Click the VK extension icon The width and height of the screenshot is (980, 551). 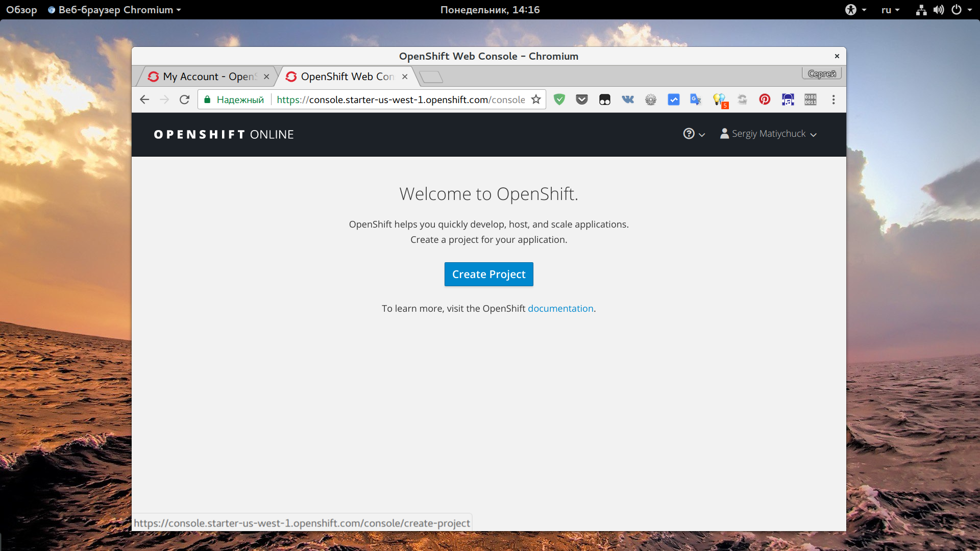pos(628,99)
